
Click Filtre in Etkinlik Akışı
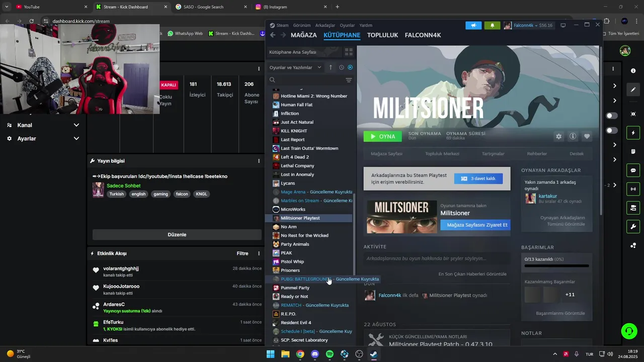point(243,253)
